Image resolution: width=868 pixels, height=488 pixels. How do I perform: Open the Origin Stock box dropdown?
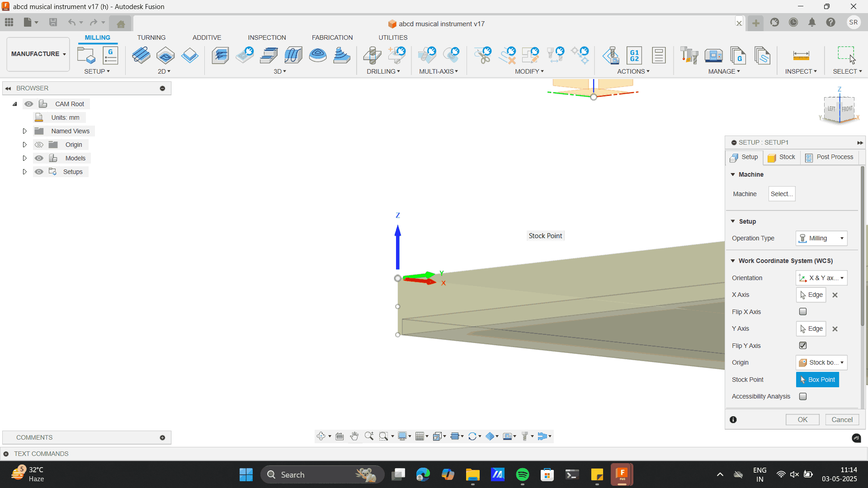[x=821, y=362]
